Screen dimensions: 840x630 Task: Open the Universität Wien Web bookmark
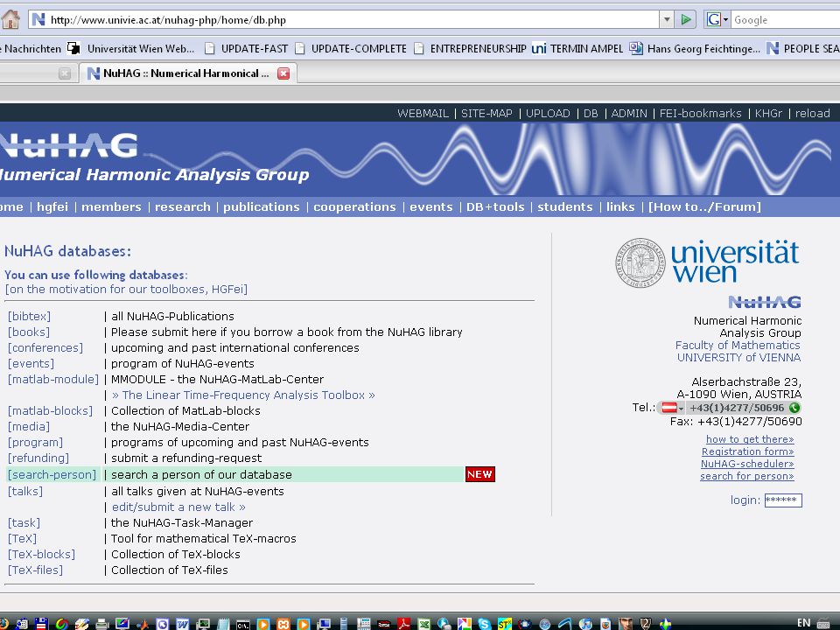pos(130,49)
